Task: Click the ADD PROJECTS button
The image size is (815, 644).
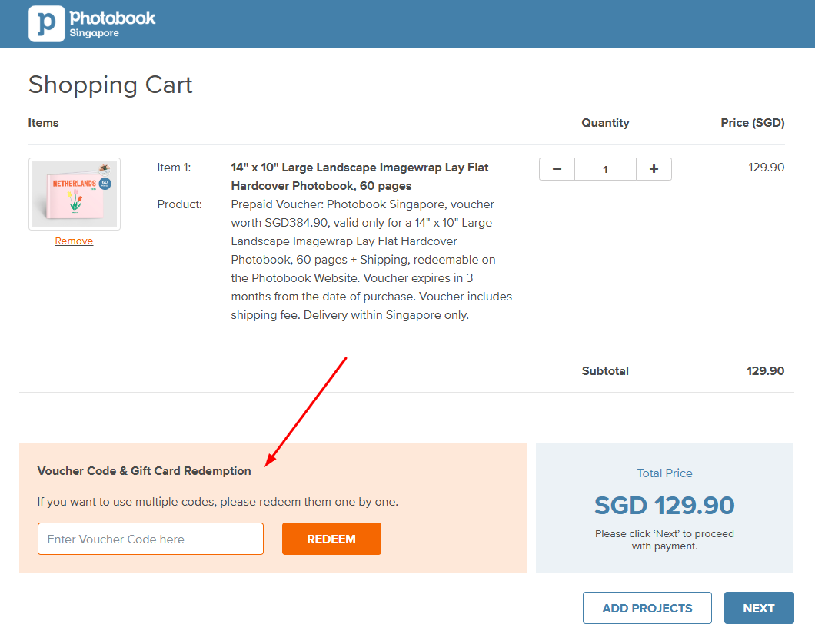Action: point(647,607)
